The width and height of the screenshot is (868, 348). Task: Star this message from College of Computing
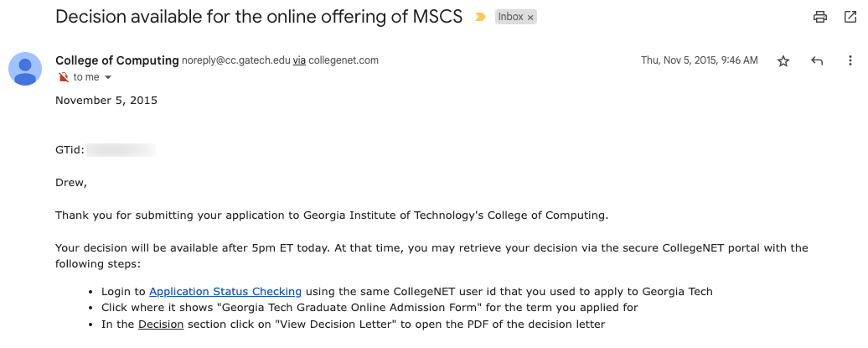pos(783,61)
